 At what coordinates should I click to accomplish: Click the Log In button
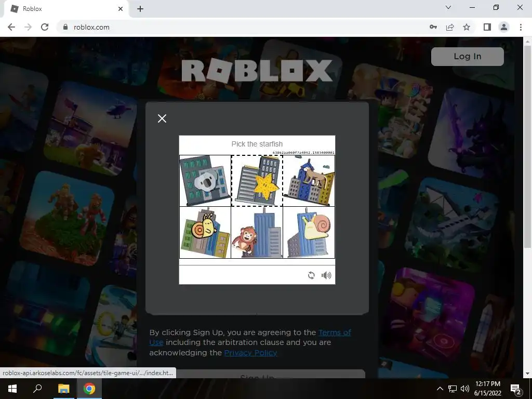[467, 56]
